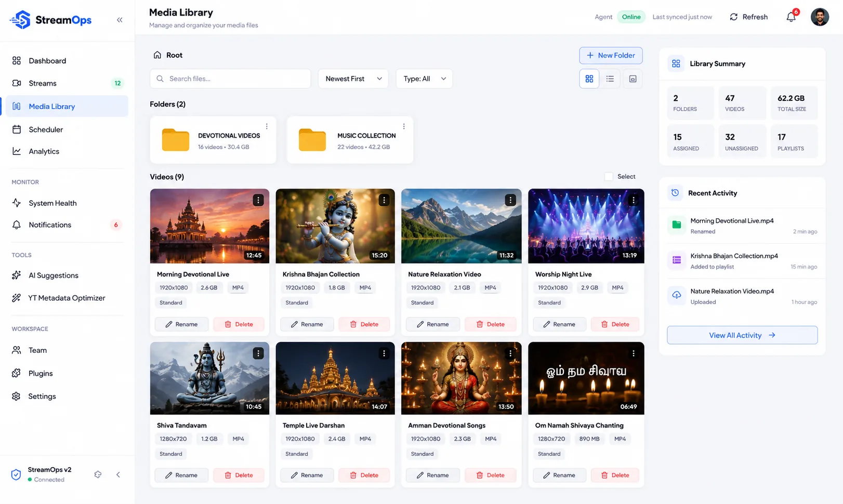Open the more menu on Temple Live Darshan
The width and height of the screenshot is (843, 504).
[x=384, y=353]
